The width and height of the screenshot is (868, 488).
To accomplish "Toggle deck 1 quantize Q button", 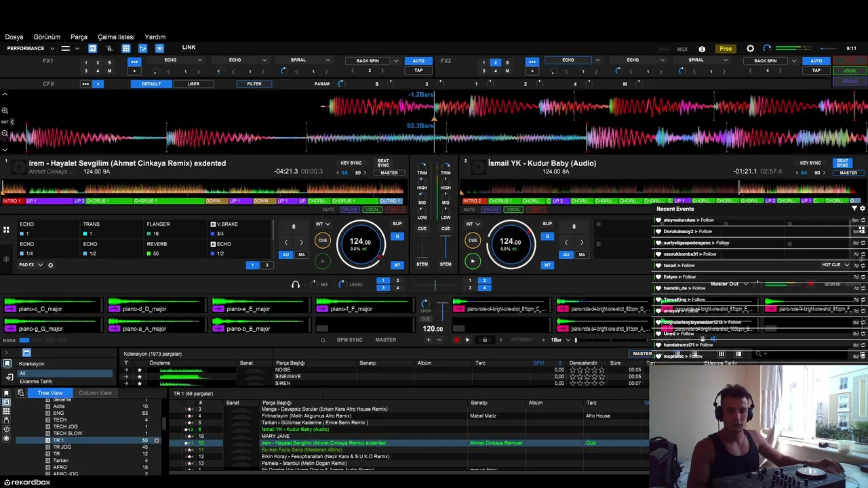I will (x=397, y=237).
